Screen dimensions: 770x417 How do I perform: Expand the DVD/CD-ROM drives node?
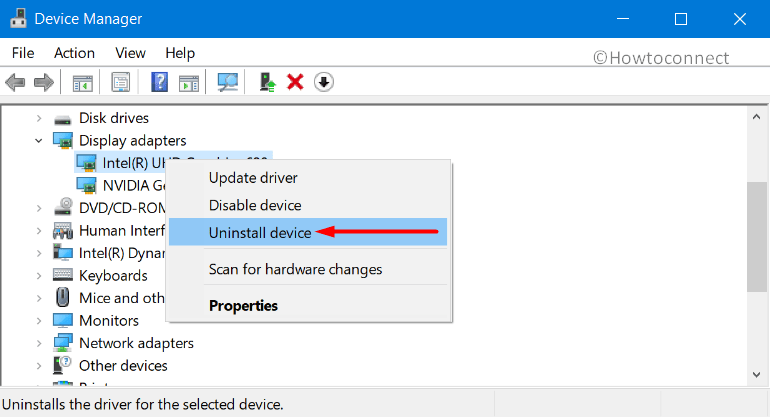click(39, 208)
